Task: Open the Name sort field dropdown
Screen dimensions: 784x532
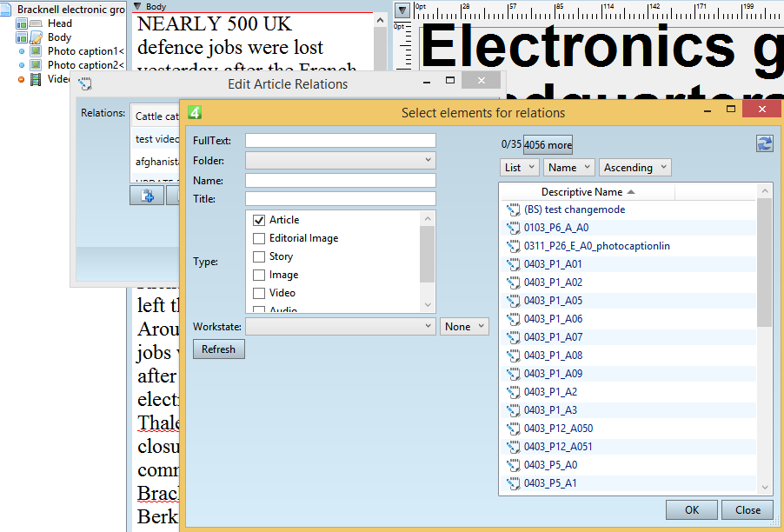Action: click(569, 168)
